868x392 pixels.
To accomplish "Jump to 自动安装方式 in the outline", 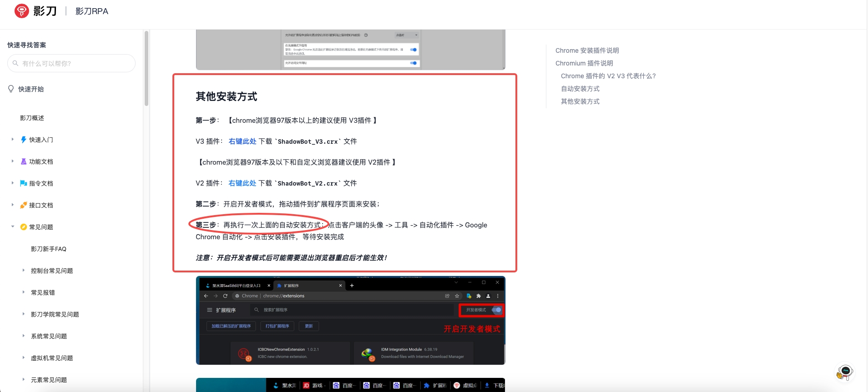I will 580,89.
